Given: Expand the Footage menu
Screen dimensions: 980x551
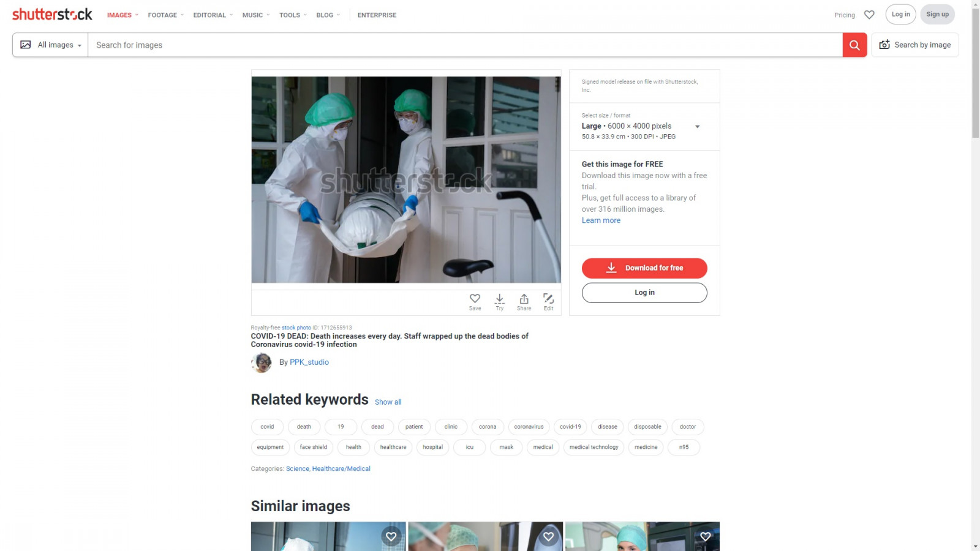Looking at the screenshot, I should [165, 15].
